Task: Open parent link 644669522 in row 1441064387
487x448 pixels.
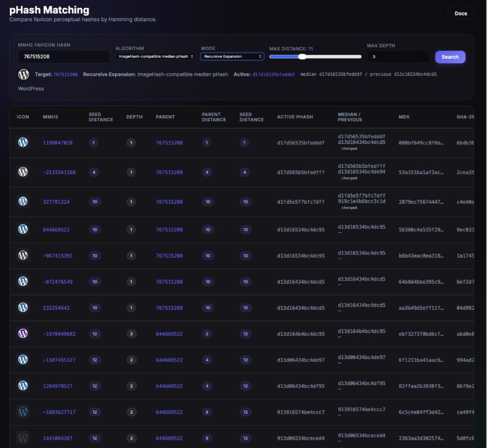Action: pyautogui.click(x=169, y=438)
